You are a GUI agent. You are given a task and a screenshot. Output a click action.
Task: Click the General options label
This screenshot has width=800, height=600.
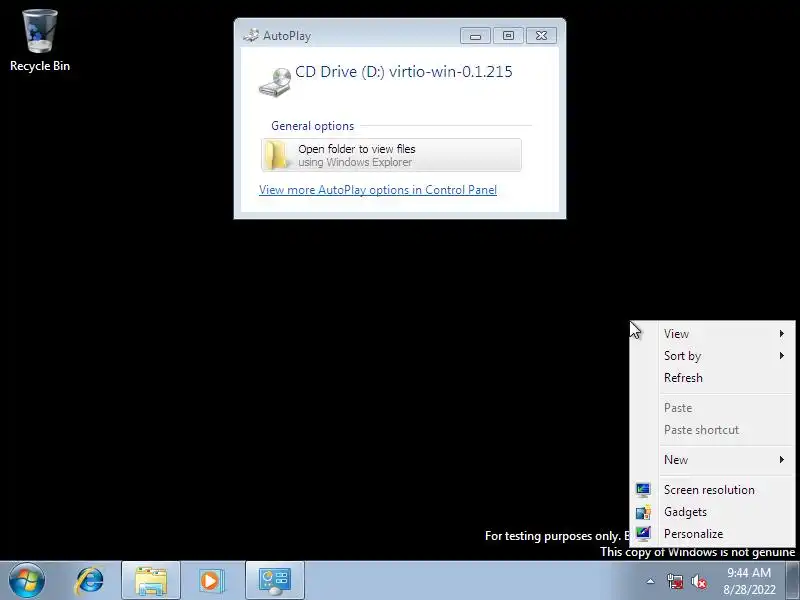click(x=312, y=126)
